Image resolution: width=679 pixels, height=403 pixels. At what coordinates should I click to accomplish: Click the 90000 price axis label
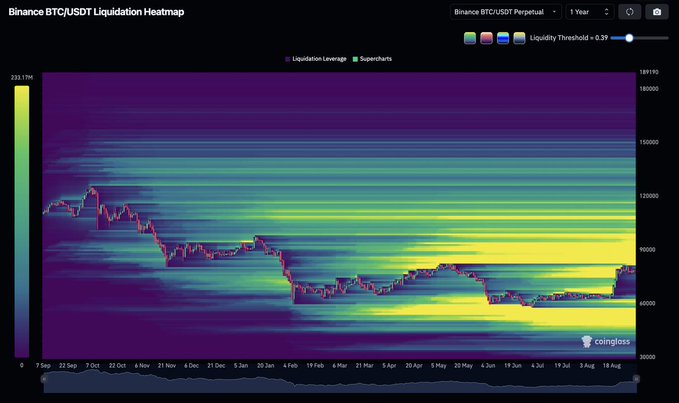(647, 249)
